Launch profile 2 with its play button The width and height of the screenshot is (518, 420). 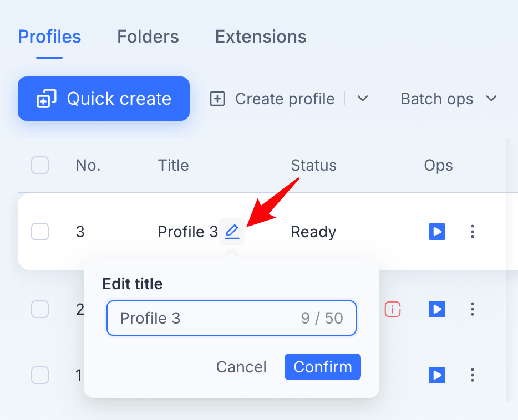click(x=436, y=309)
